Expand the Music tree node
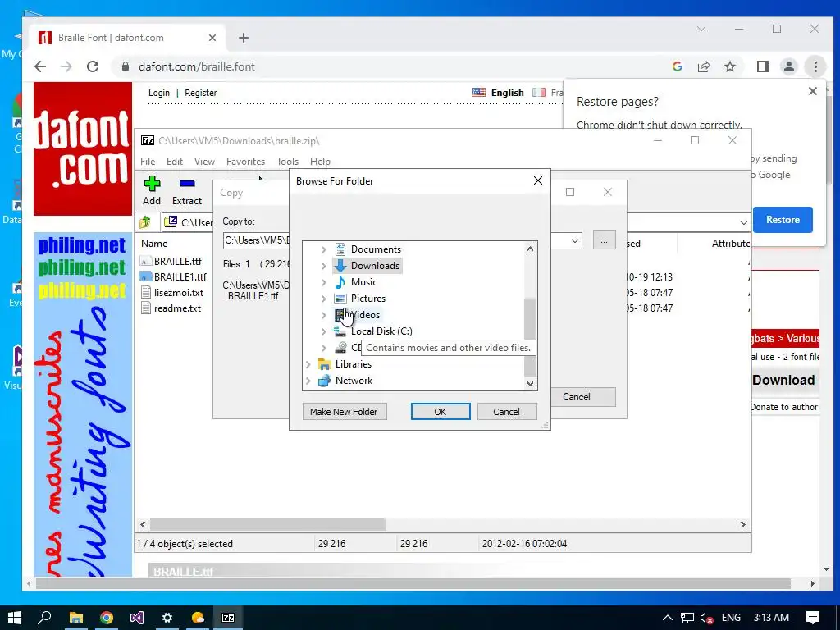840x630 pixels. pos(323,282)
